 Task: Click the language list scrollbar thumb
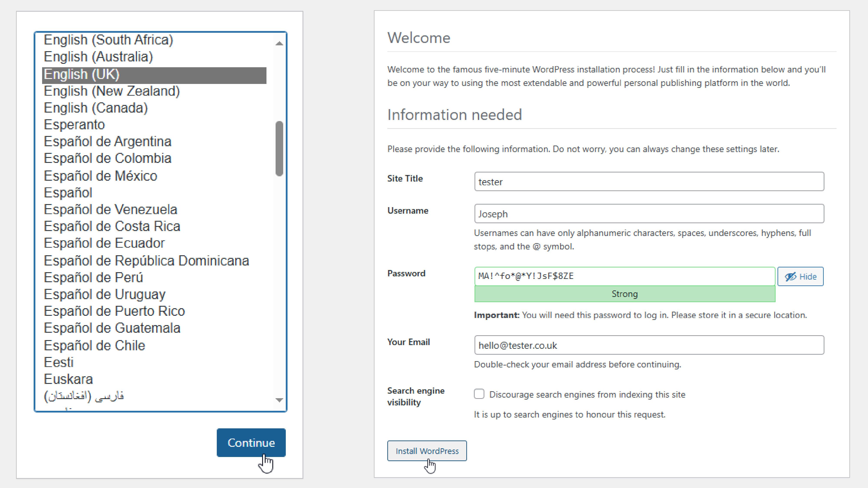click(x=279, y=149)
